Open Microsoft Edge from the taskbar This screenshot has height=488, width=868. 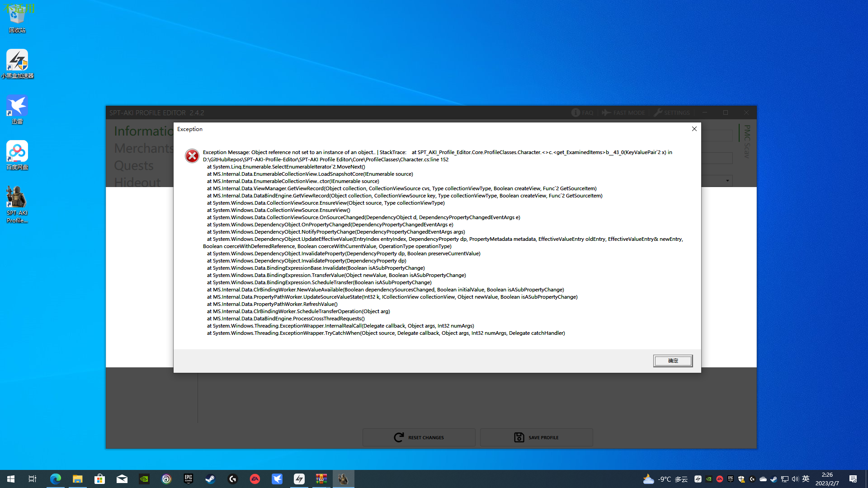pyautogui.click(x=56, y=479)
